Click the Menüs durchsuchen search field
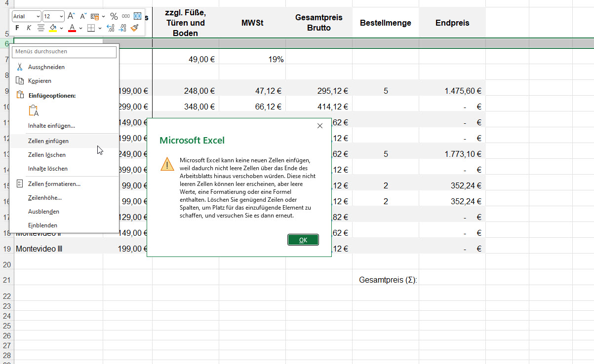Viewport: 594px width, 364px height. 65,51
